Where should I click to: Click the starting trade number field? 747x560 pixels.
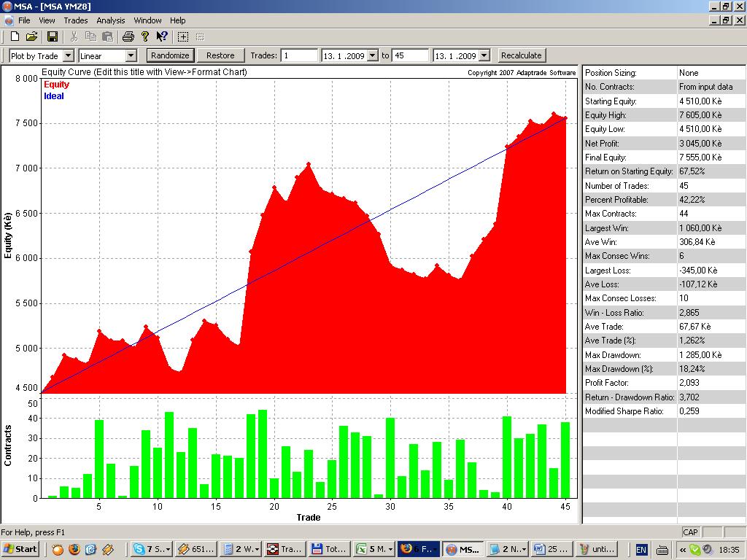[299, 55]
